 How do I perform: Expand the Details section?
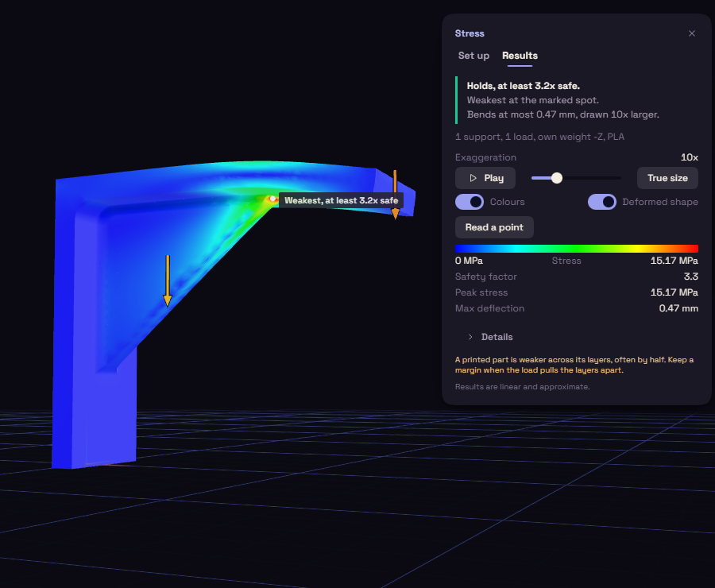[489, 337]
